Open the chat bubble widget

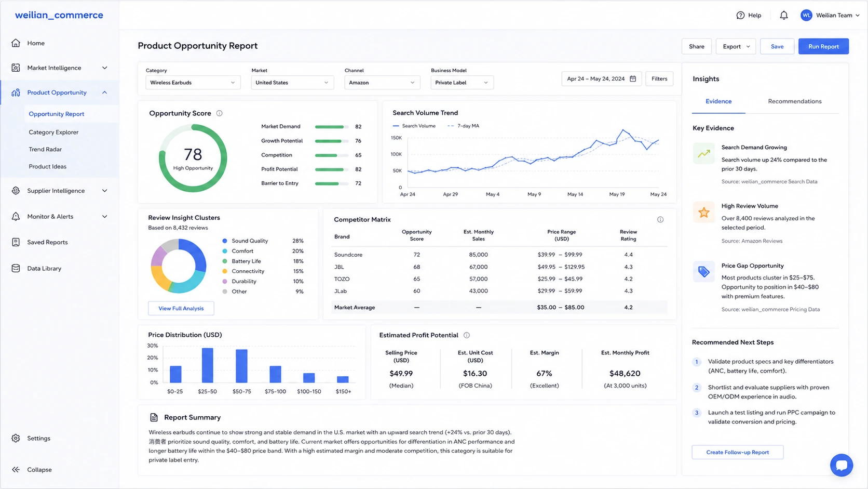842,465
